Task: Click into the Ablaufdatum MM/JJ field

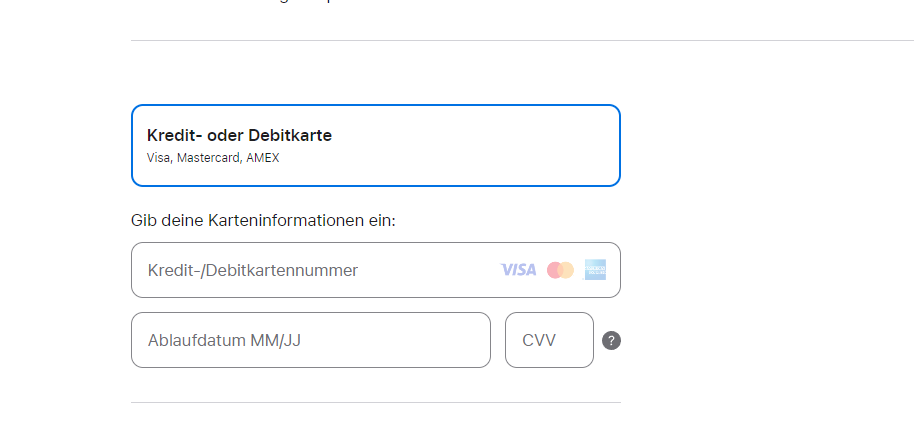Action: tap(310, 340)
